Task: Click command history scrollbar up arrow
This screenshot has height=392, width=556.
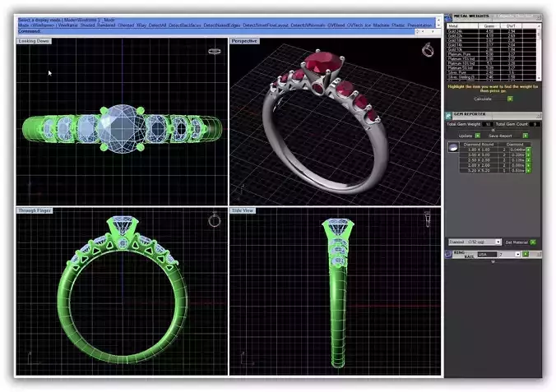Action: point(438,19)
